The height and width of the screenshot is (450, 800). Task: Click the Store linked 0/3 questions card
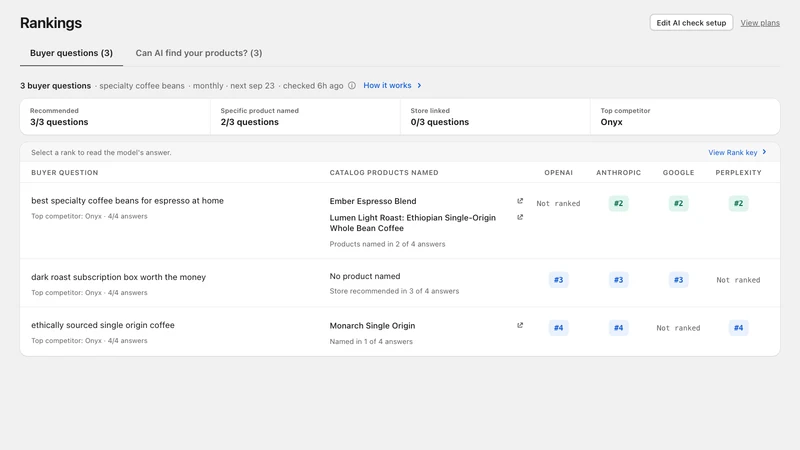(495, 117)
